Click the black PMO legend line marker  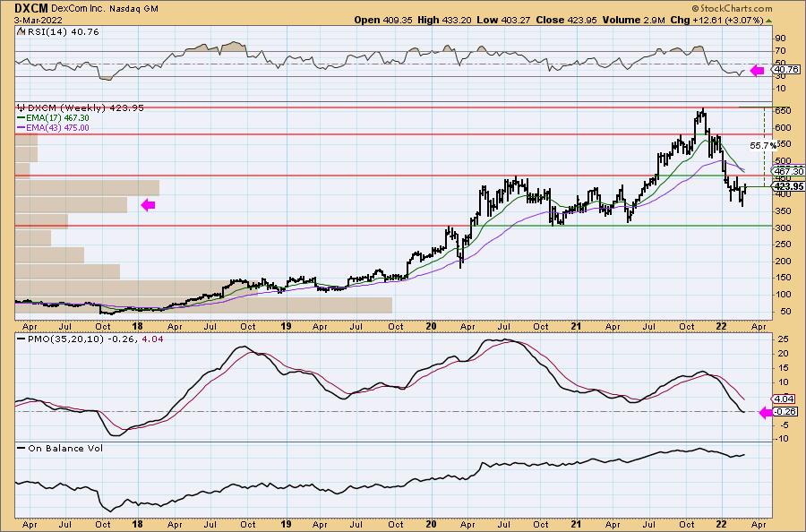tap(21, 339)
